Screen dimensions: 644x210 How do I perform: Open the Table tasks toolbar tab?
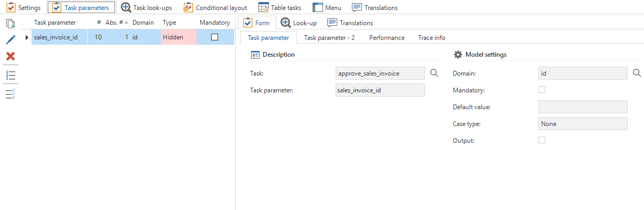281,8
